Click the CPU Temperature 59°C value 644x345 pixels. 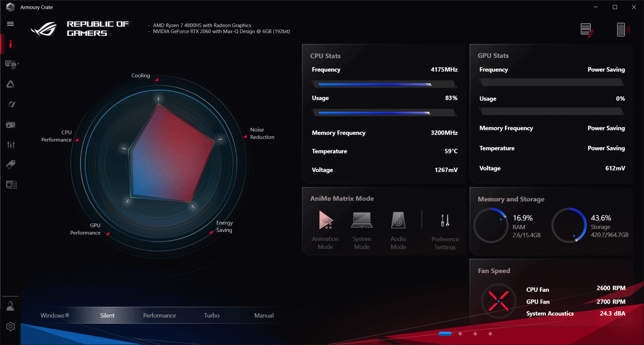451,151
